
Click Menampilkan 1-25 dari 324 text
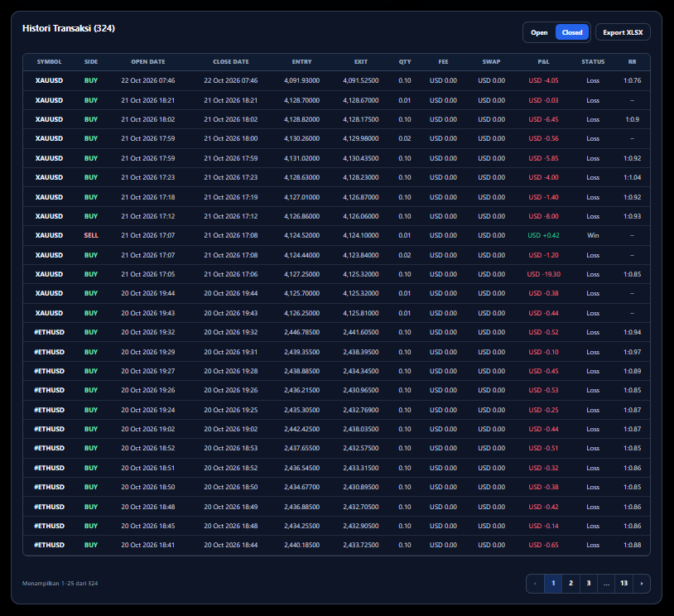tap(60, 584)
